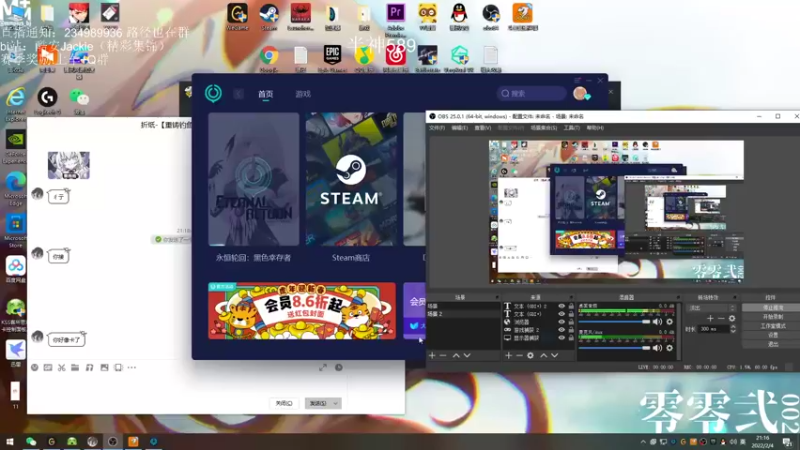Move selected scene down with the chevron in OBS
The width and height of the screenshot is (800, 450).
pos(467,355)
